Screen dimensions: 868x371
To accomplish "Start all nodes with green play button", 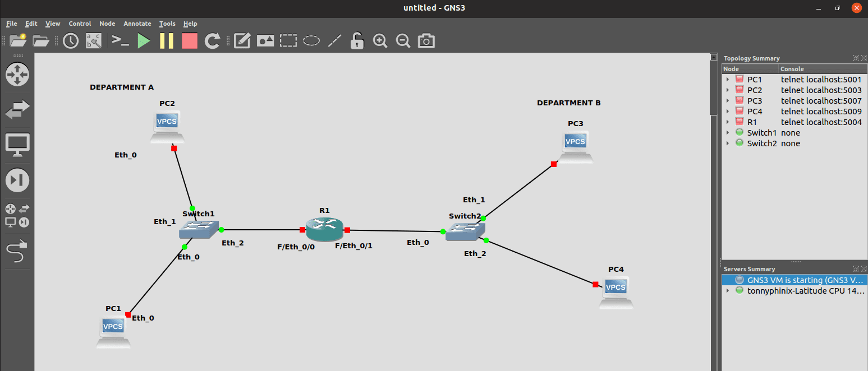I will coord(144,40).
